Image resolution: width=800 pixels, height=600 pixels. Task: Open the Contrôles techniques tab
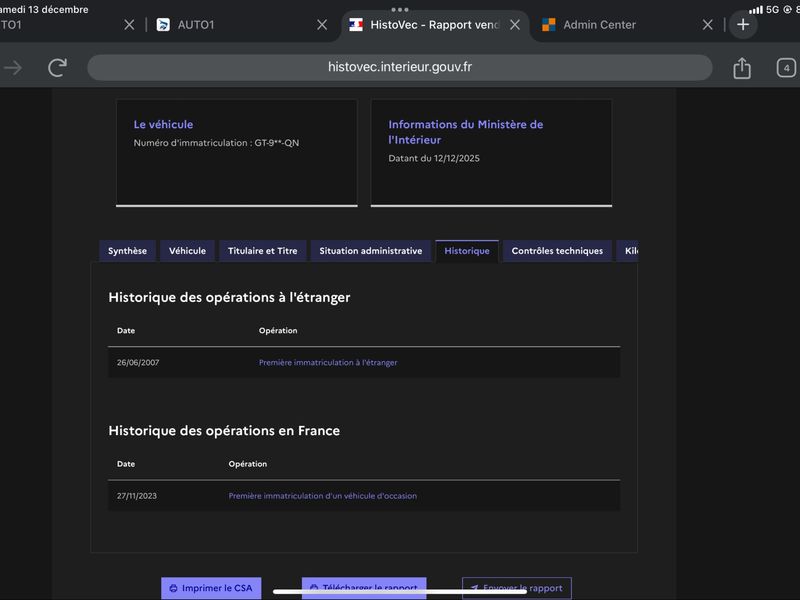(x=557, y=251)
